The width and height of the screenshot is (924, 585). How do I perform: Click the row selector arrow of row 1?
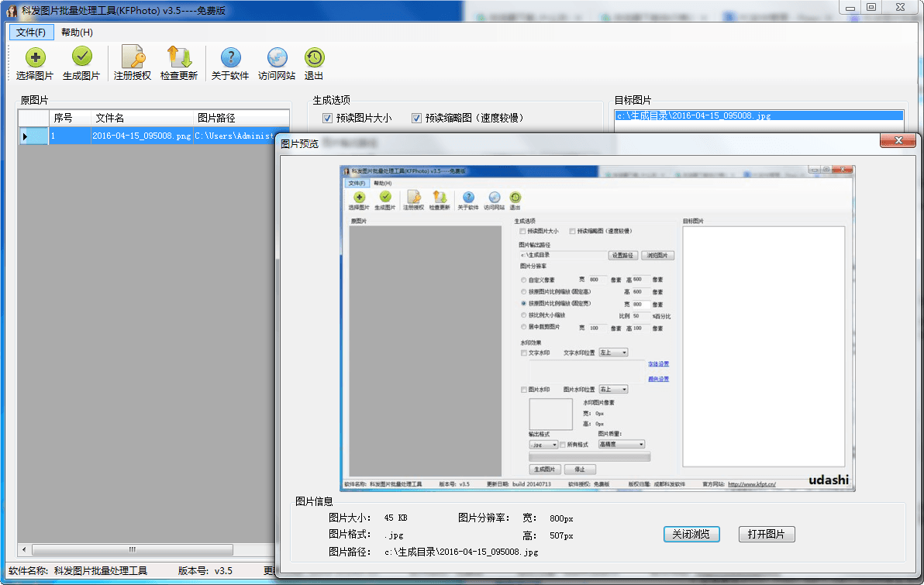(33, 136)
